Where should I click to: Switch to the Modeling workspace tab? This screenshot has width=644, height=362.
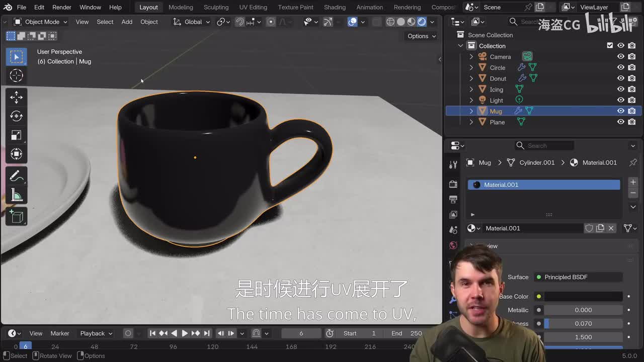[181, 7]
